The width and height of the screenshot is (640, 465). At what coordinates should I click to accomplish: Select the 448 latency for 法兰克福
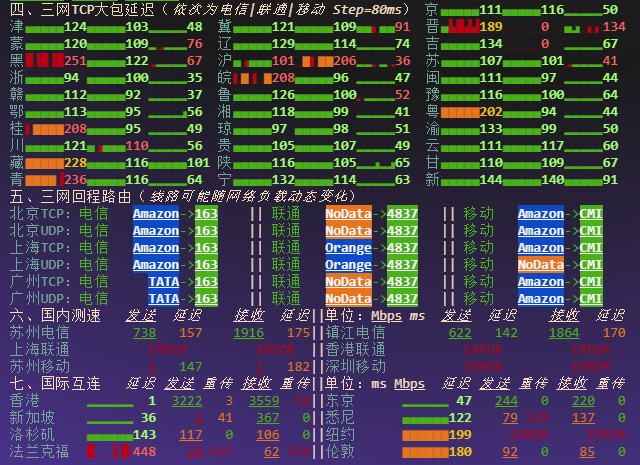144,452
